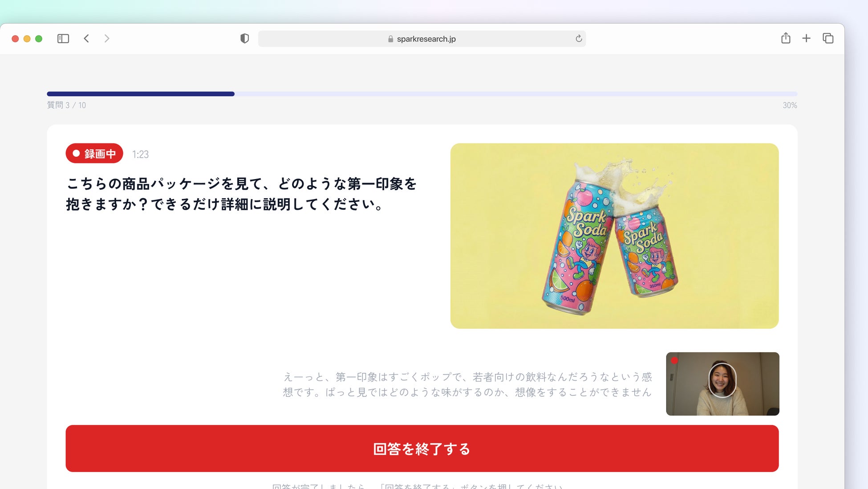Click the webcam preview thumbnail
Image resolution: width=868 pixels, height=489 pixels.
click(x=722, y=384)
